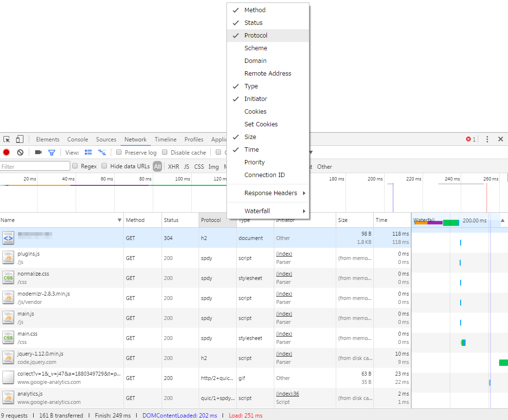Toggle Protocol column in context menu

point(268,35)
